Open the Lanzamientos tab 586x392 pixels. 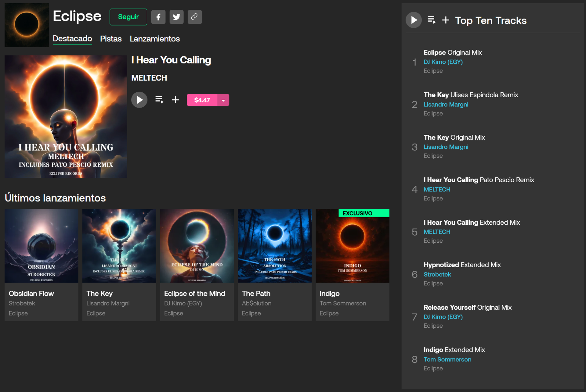point(155,39)
